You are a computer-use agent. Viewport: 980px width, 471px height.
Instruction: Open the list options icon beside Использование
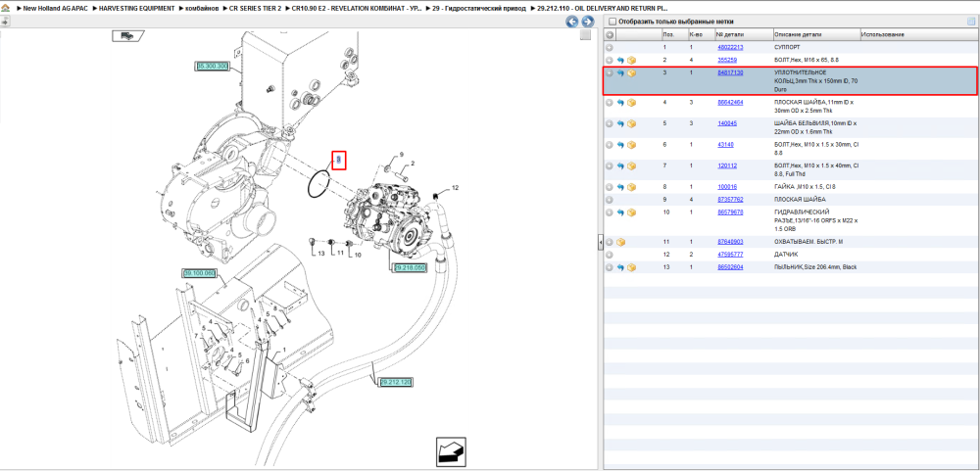[971, 22]
